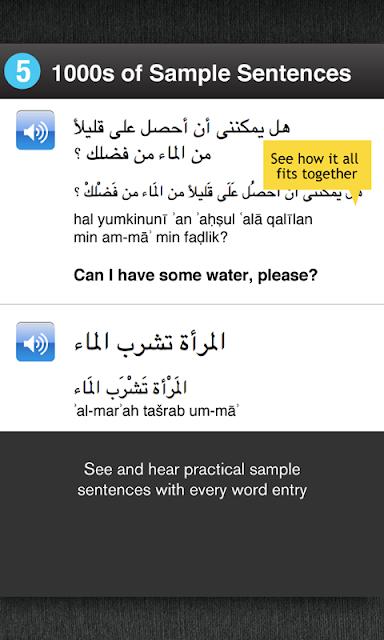Tap 'Can I have some water, please?' translation
The width and height of the screenshot is (384, 640).
(x=195, y=276)
